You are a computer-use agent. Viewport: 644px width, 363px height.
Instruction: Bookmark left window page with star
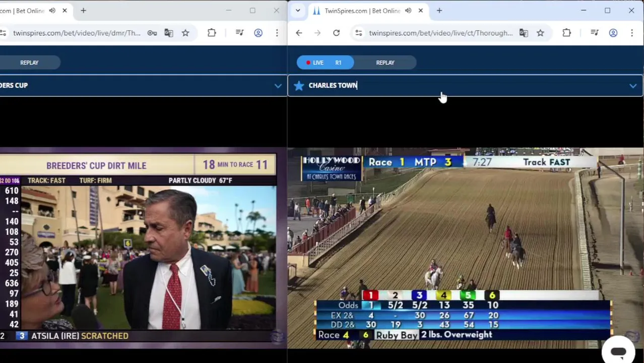coord(185,33)
